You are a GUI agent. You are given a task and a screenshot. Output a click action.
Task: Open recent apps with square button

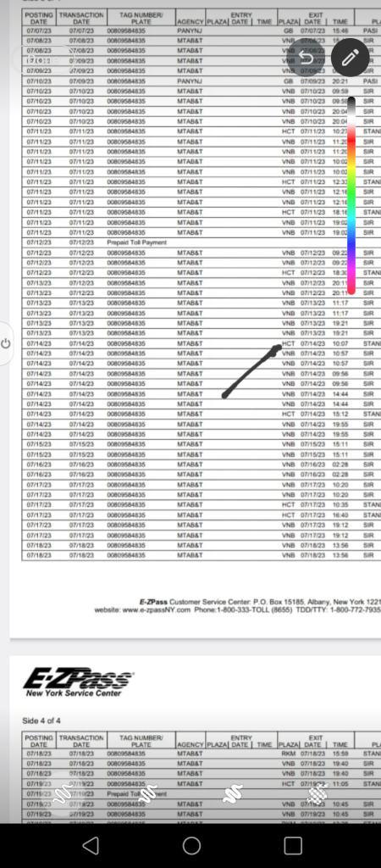point(293,845)
